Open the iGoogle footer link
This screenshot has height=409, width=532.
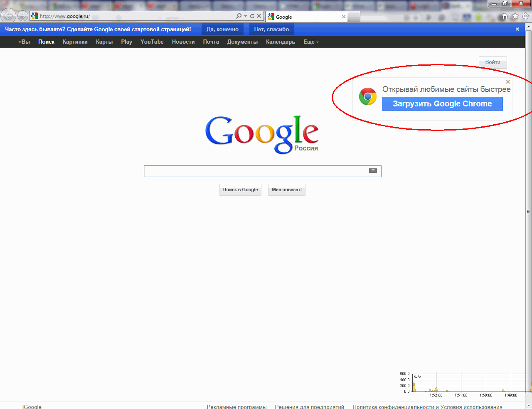click(x=32, y=407)
